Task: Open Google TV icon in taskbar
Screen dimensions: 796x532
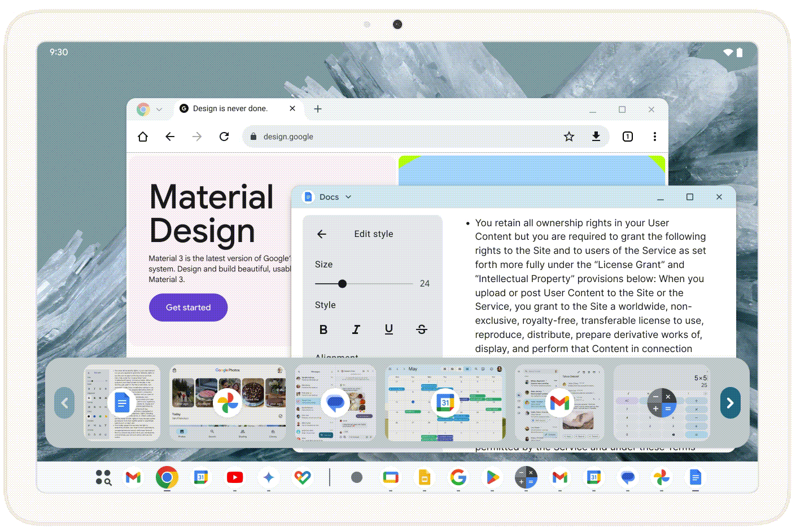Action: [391, 478]
